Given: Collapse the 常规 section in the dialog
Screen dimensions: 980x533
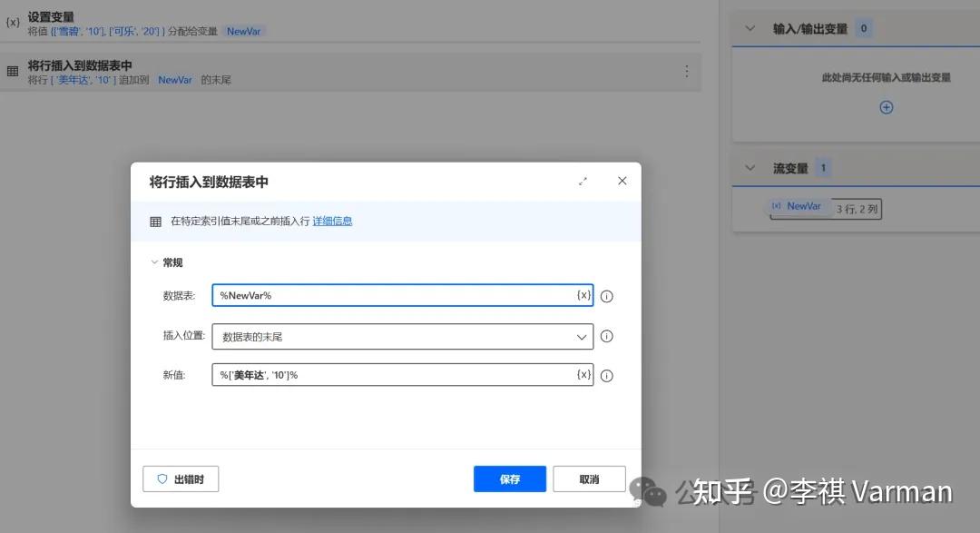Looking at the screenshot, I should (155, 262).
